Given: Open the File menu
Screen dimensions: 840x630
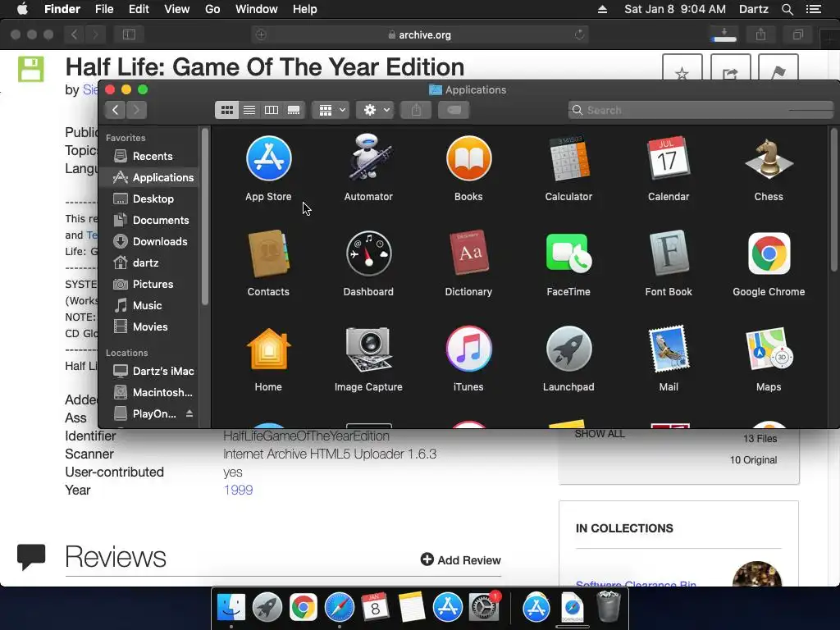Looking at the screenshot, I should click(104, 9).
